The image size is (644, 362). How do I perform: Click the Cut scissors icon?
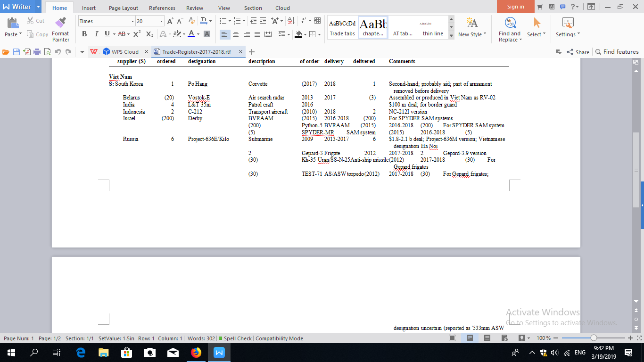pos(30,21)
